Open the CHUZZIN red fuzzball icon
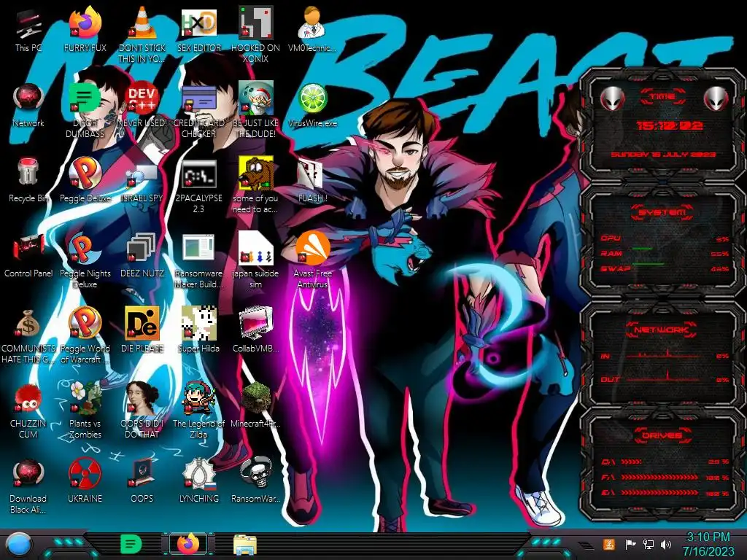Image resolution: width=747 pixels, height=560 pixels. [28, 399]
